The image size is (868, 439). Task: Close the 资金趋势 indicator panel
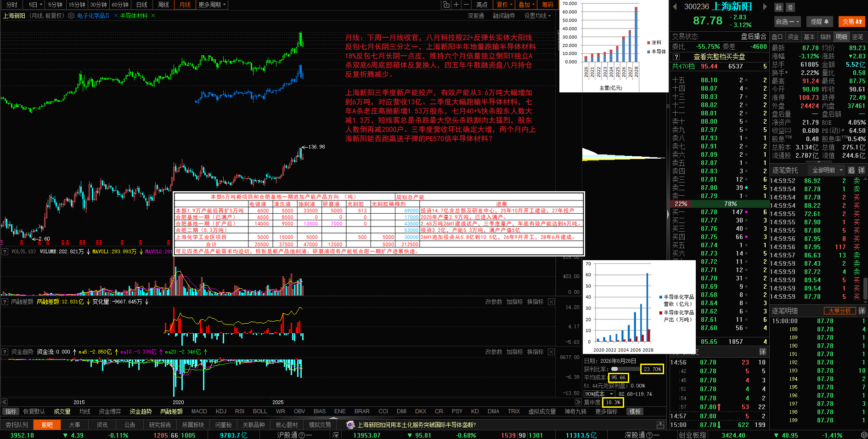(x=551, y=352)
